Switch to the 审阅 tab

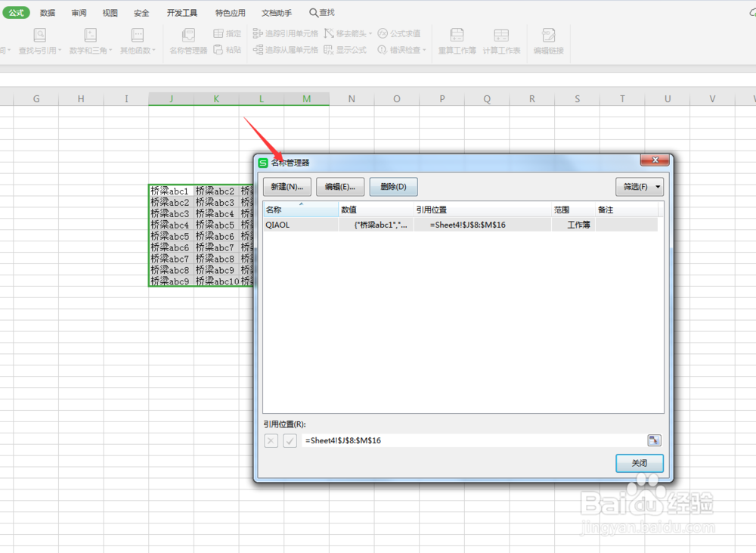point(79,13)
